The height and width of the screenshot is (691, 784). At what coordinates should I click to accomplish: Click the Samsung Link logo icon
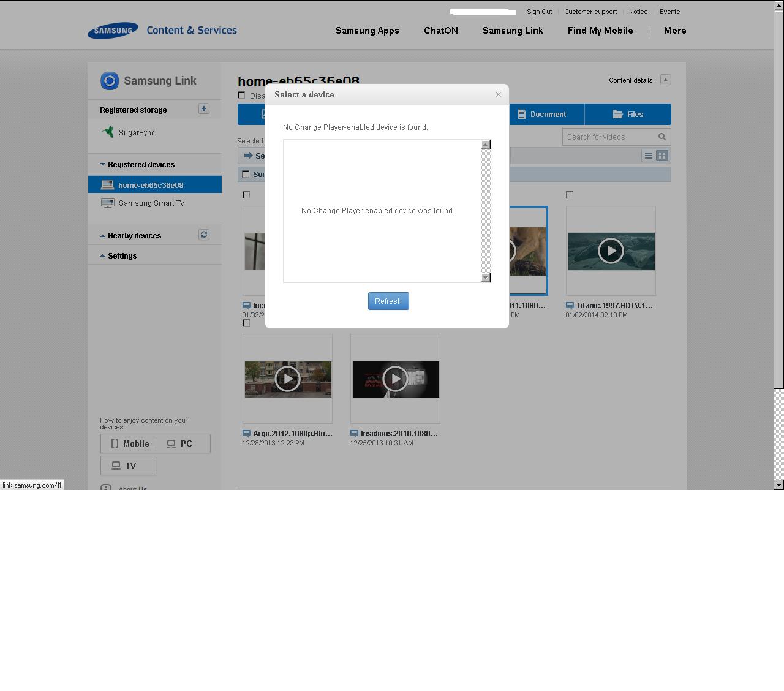click(110, 81)
